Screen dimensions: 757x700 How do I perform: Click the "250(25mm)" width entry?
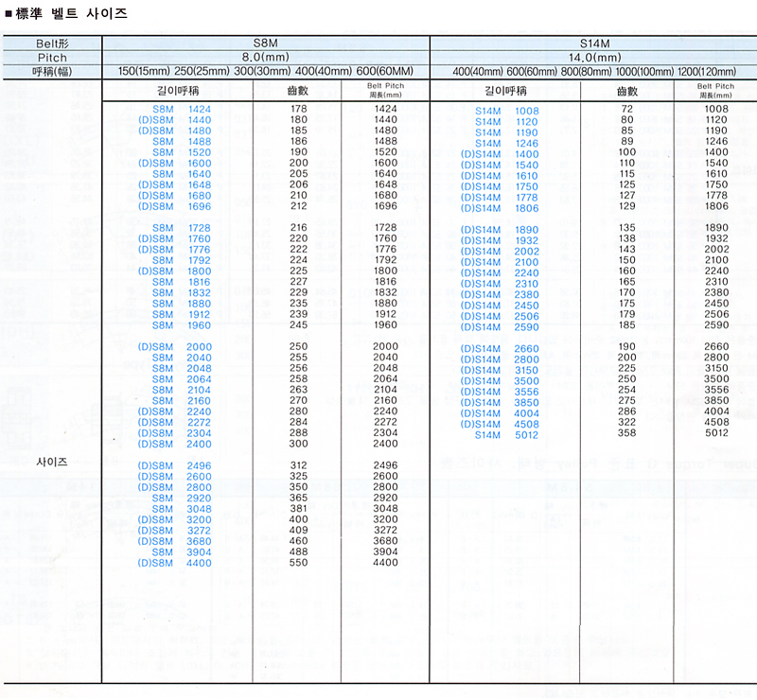202,72
